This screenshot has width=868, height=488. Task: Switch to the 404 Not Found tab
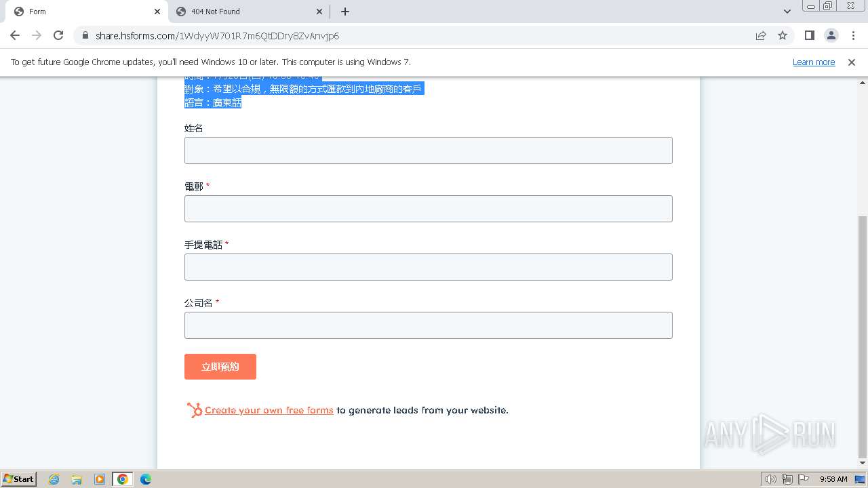[x=249, y=12]
